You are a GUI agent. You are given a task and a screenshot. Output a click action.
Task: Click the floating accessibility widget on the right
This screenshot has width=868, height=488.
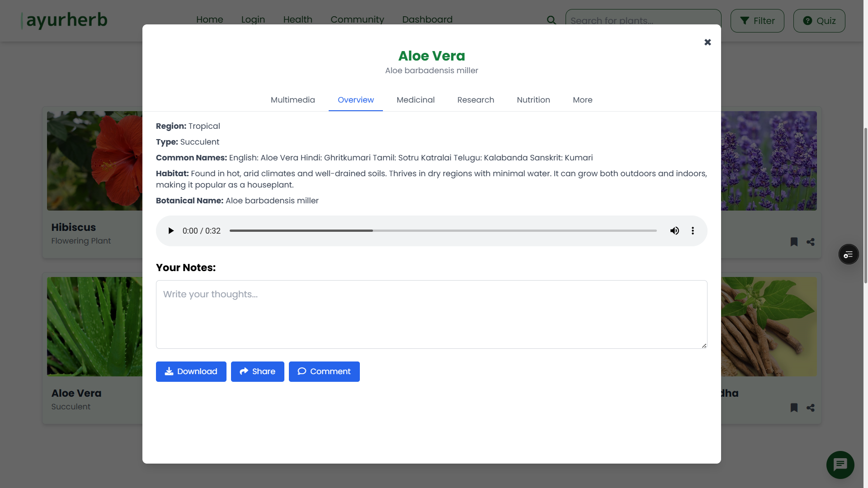(x=848, y=254)
